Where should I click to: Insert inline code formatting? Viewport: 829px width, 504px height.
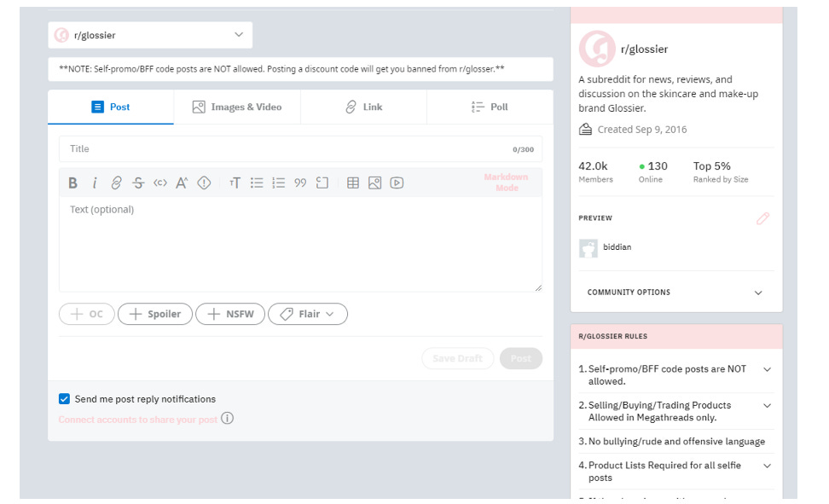[160, 183]
